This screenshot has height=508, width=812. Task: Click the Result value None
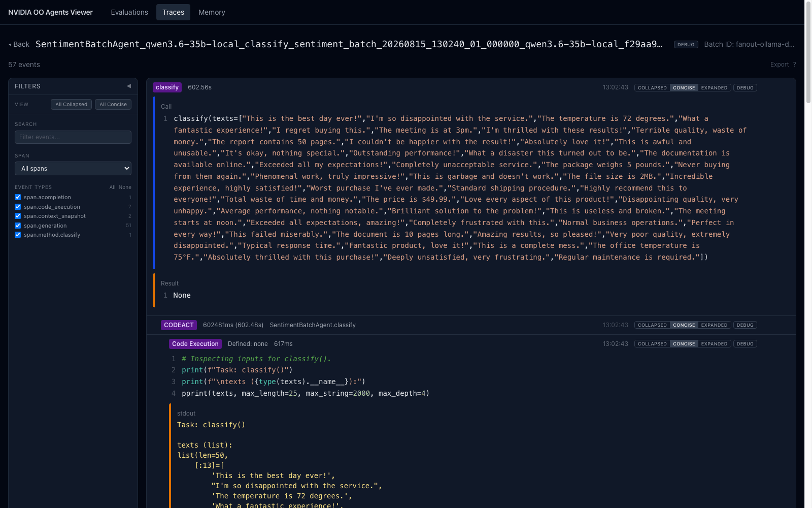182,295
